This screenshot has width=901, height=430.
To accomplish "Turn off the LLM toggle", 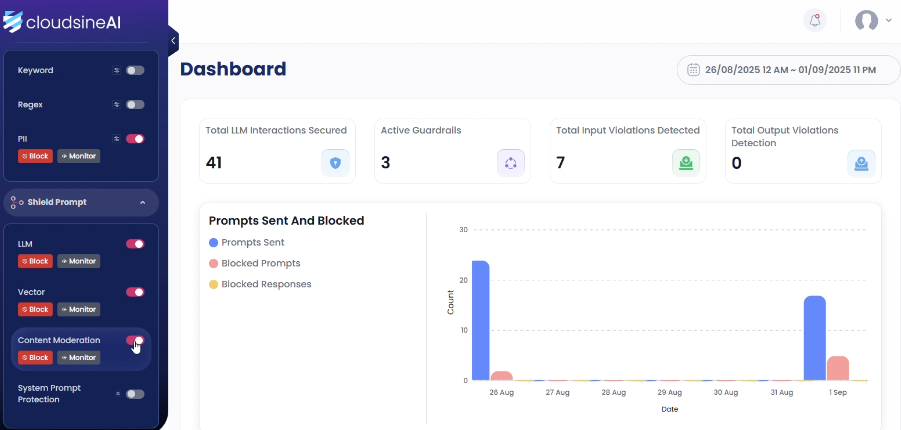I will [x=135, y=244].
